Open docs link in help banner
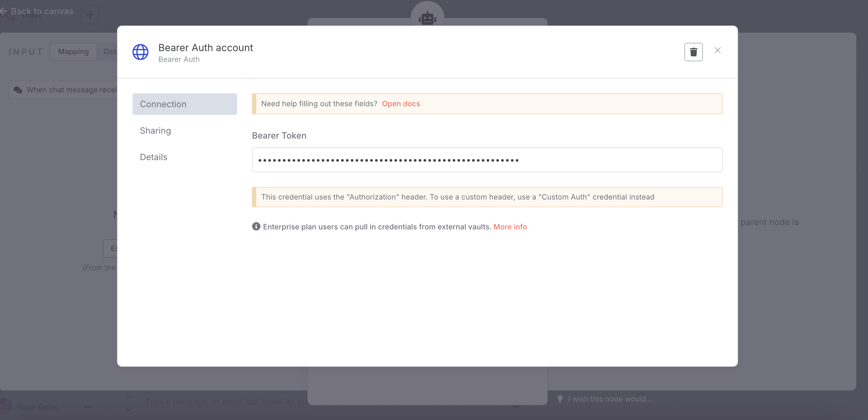This screenshot has height=420, width=868. pos(401,104)
